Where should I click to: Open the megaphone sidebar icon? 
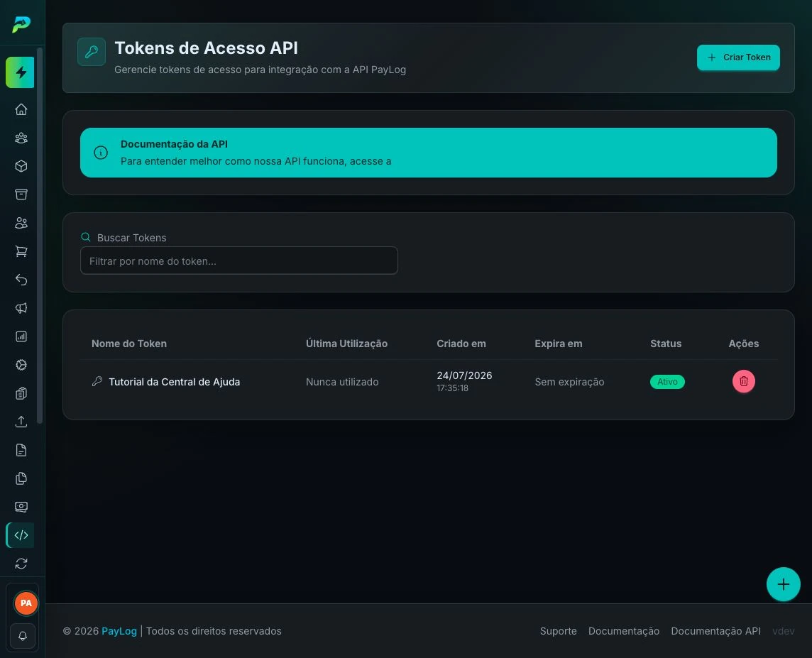[x=21, y=309]
